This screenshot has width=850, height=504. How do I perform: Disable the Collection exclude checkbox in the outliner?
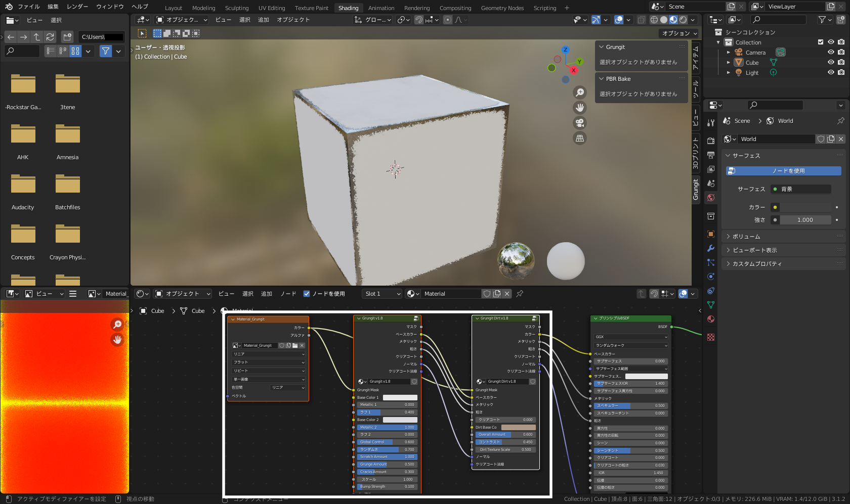(821, 42)
